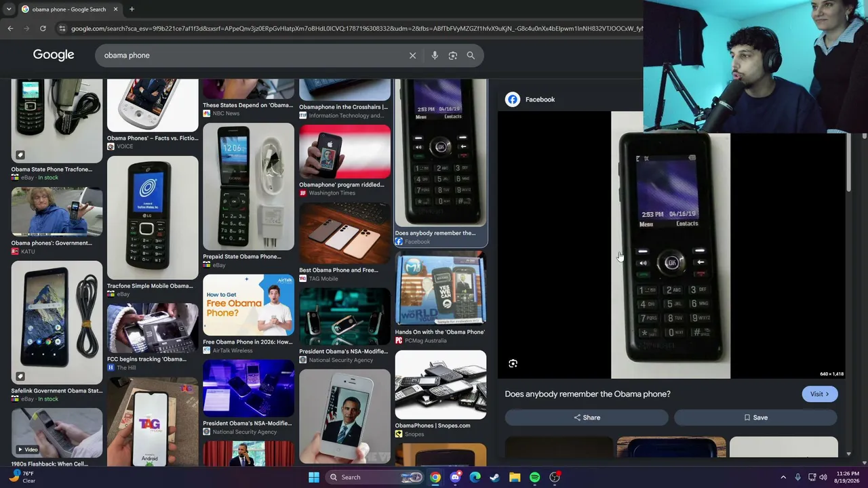Close the "obama phone - Google Search" tab
Screen dimensions: 868x488
115,9
